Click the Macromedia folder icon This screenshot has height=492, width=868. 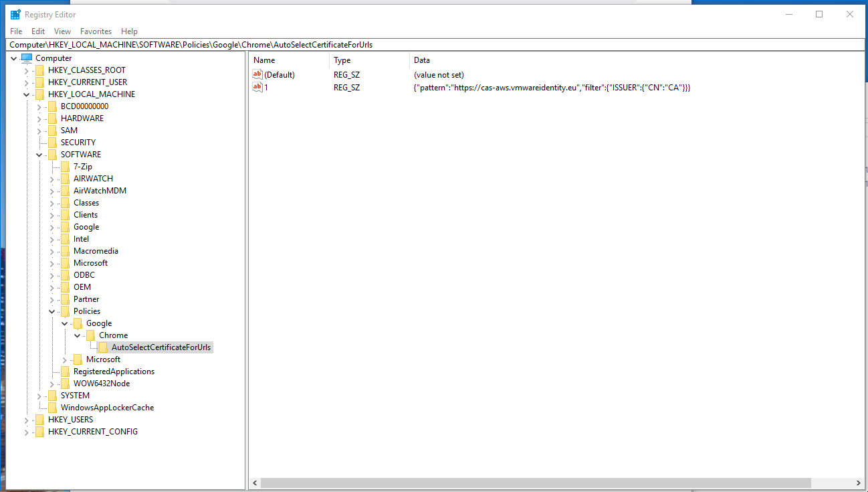[x=65, y=251]
